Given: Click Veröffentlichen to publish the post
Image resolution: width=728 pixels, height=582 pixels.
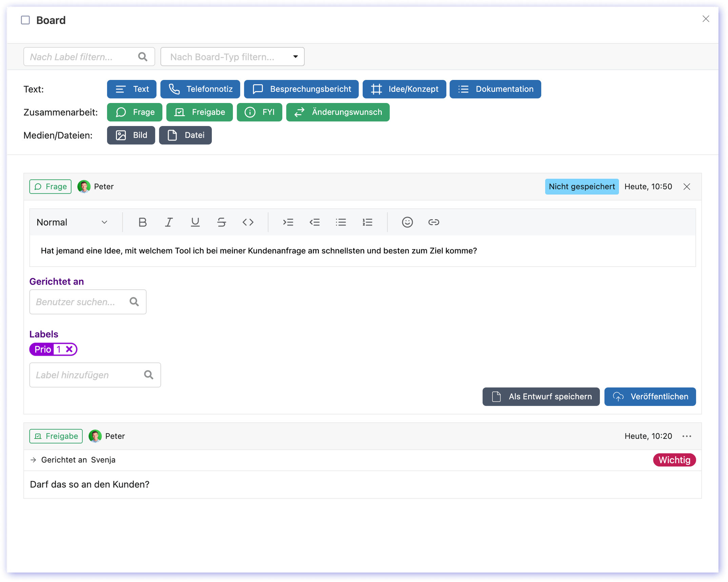Looking at the screenshot, I should coord(650,396).
